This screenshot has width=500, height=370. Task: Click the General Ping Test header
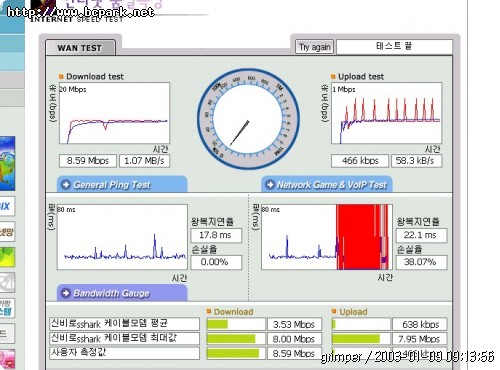tap(122, 184)
